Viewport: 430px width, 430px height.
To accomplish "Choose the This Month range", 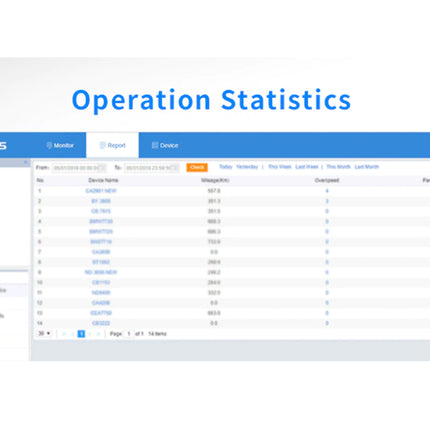I will 338,167.
